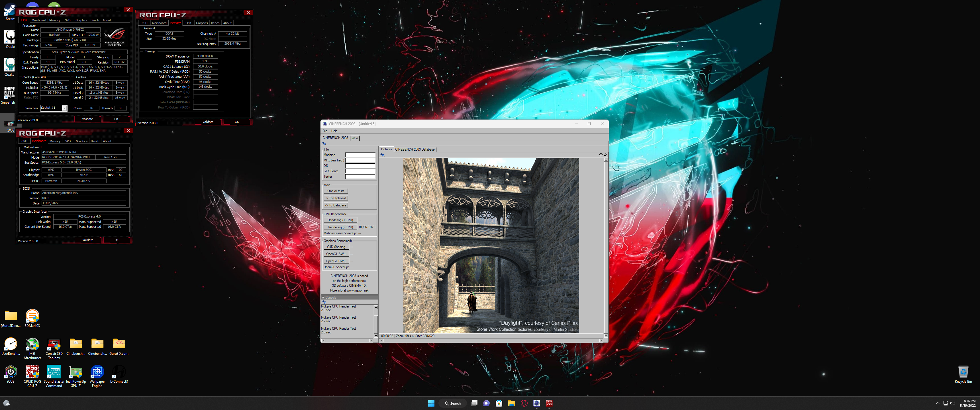Click the pin icon in the Console panel header
980x410 pixels.
click(324, 302)
